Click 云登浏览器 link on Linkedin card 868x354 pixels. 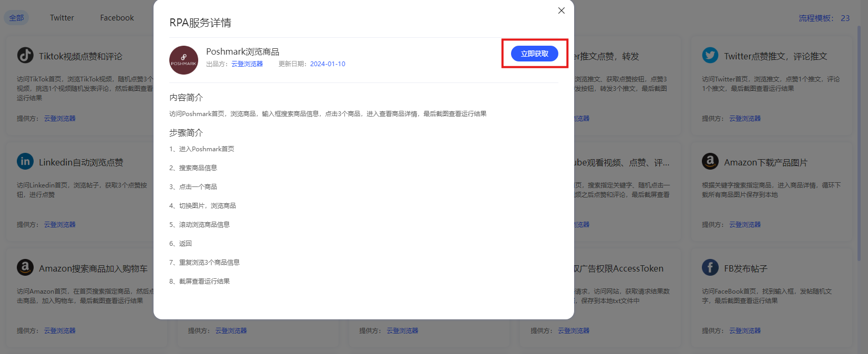coord(59,225)
